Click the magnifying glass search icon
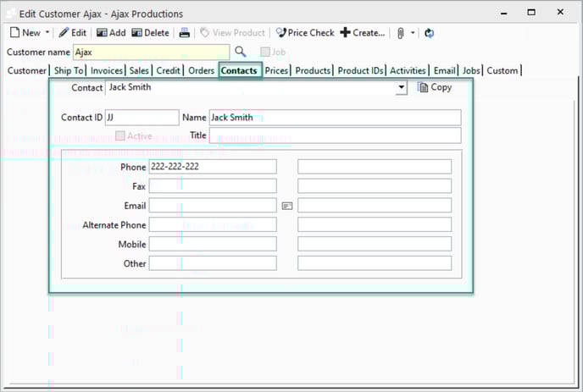 (x=241, y=52)
